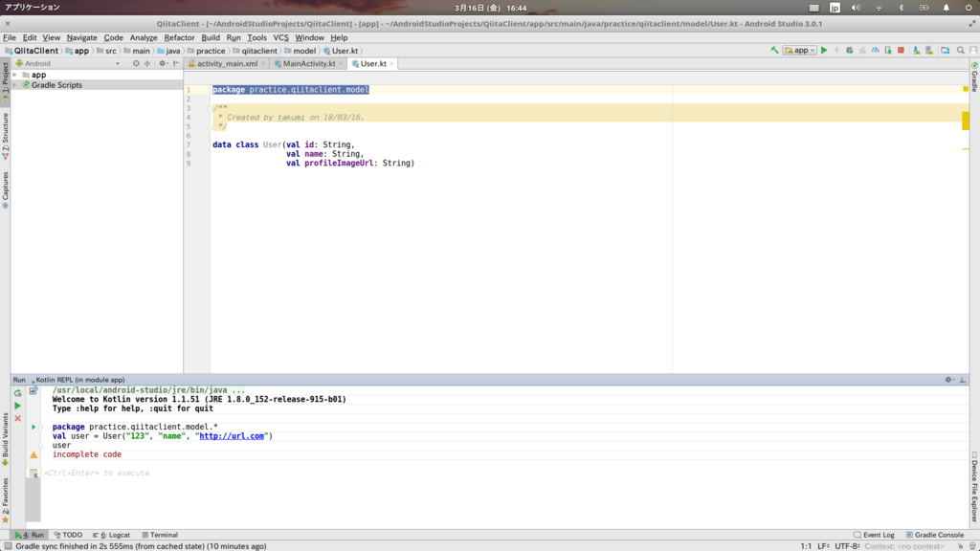
Task: Start Debug app with bug icon
Action: point(850,50)
